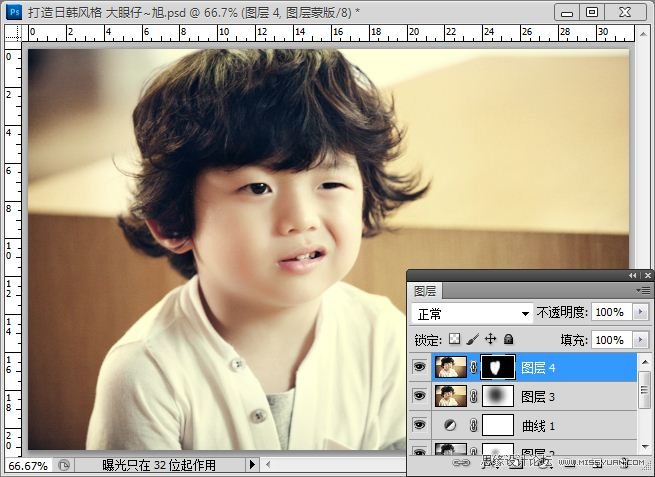Click the horizontal scrollbar left arrow

(268, 464)
